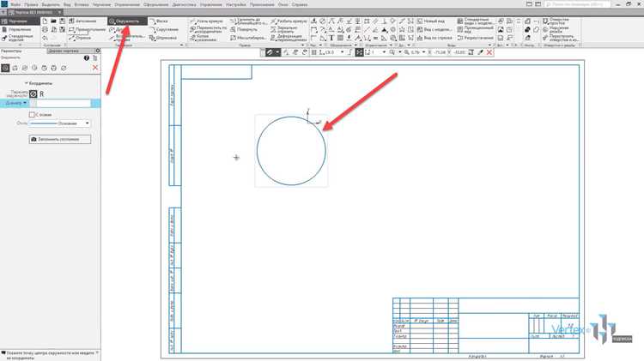Viewport: 644px width, 361px height.
Task: Select the first circle construction method icon
Action: pyautogui.click(x=5, y=68)
